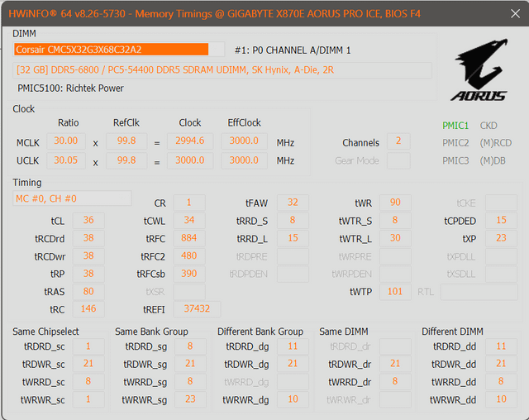The height and width of the screenshot is (420, 529).
Task: Click the UCLK Ratio value 30.05
Action: pos(66,160)
